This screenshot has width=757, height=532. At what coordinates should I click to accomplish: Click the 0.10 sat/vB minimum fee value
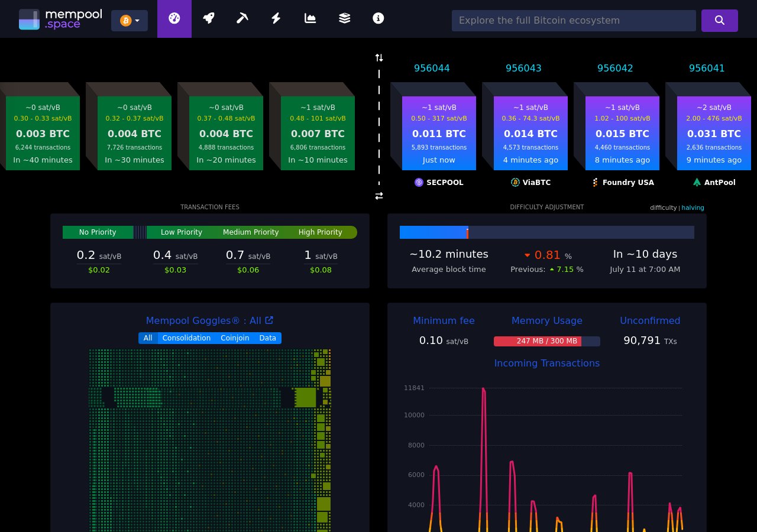(444, 340)
